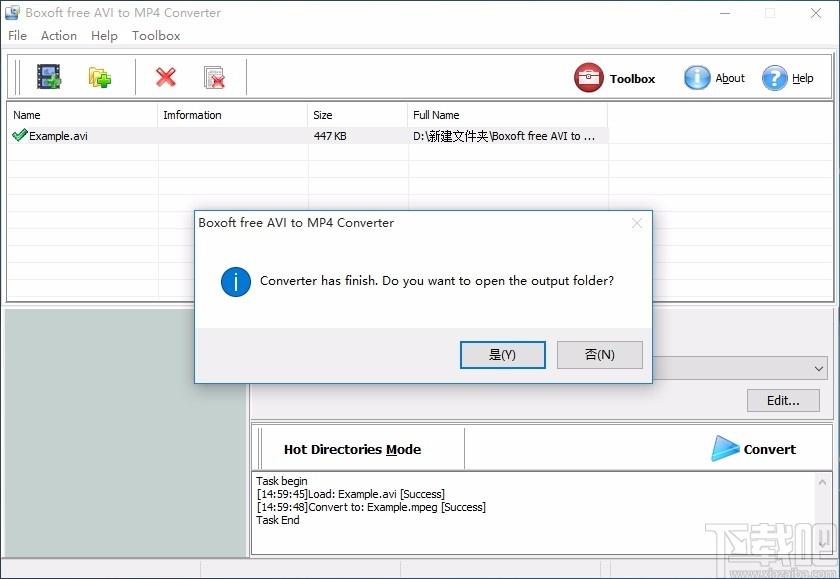Viewport: 840px width, 579px height.
Task: Open the Toolbox from the red toolbox icon
Action: click(588, 78)
